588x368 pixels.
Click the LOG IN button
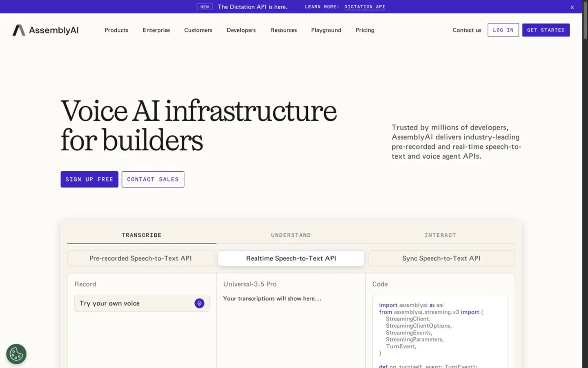(x=503, y=30)
